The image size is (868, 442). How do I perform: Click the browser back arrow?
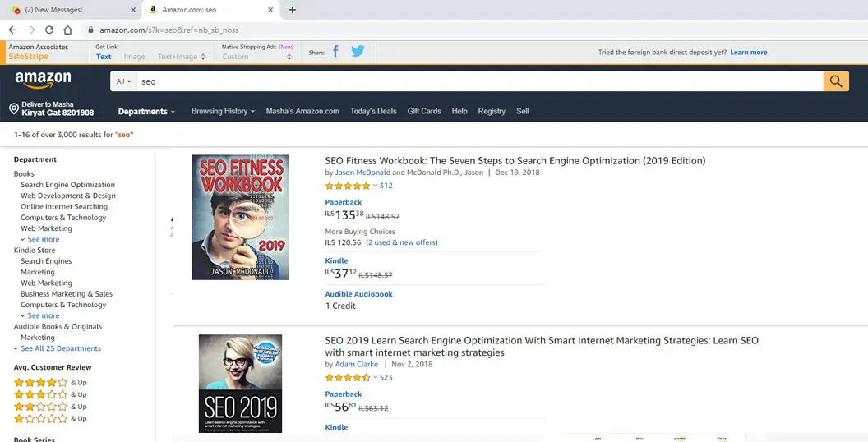12,30
